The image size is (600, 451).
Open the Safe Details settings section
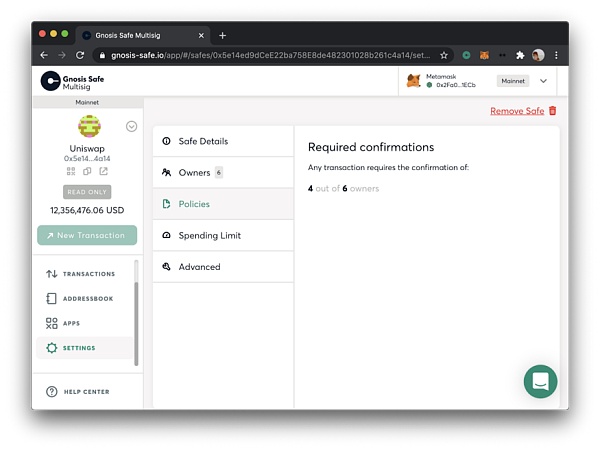click(222, 141)
